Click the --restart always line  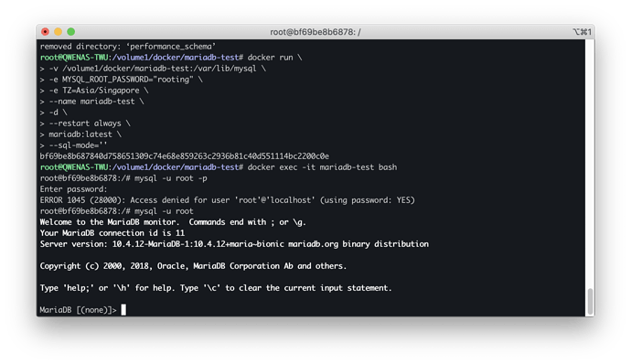tap(85, 123)
